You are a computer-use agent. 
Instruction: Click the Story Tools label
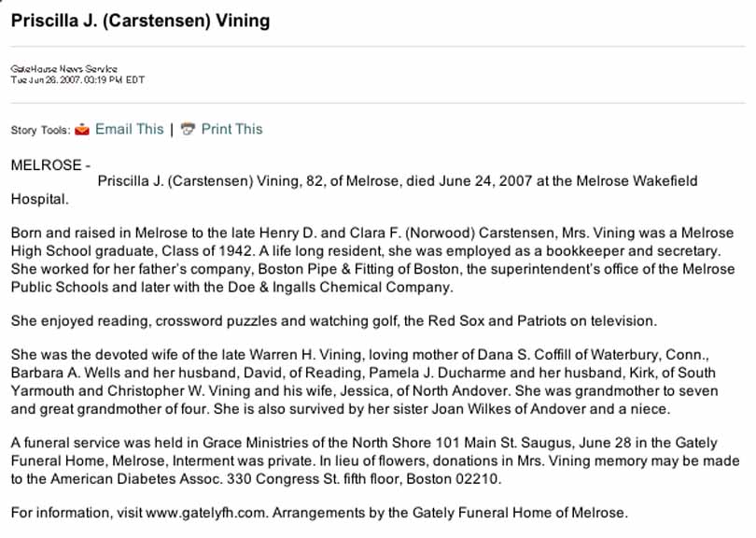point(38,131)
